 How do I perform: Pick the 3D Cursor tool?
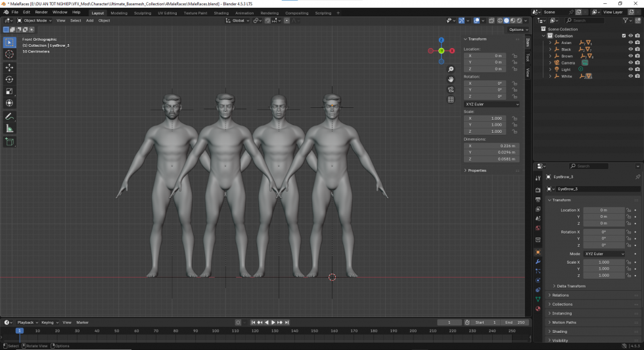pos(9,55)
